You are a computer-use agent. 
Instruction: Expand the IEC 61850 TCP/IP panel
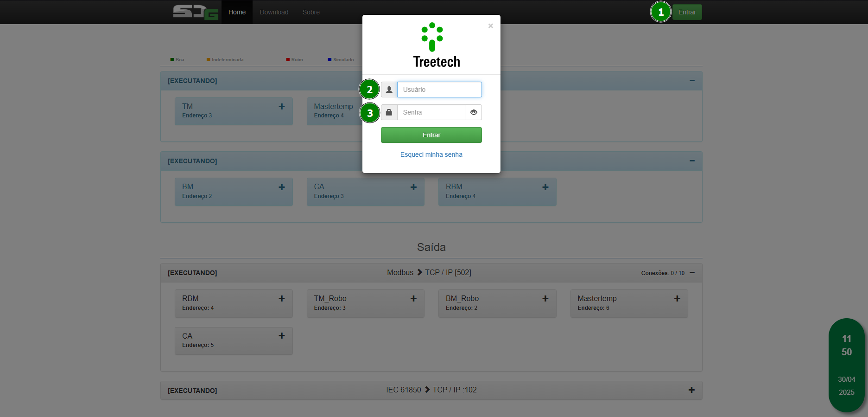pyautogui.click(x=691, y=390)
